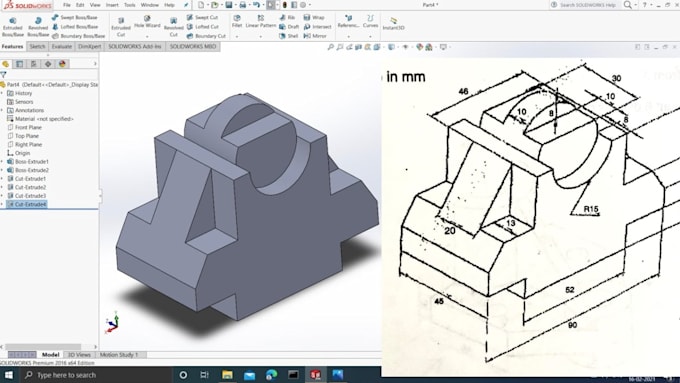Expand Boss-Extrude1 feature

[2, 161]
